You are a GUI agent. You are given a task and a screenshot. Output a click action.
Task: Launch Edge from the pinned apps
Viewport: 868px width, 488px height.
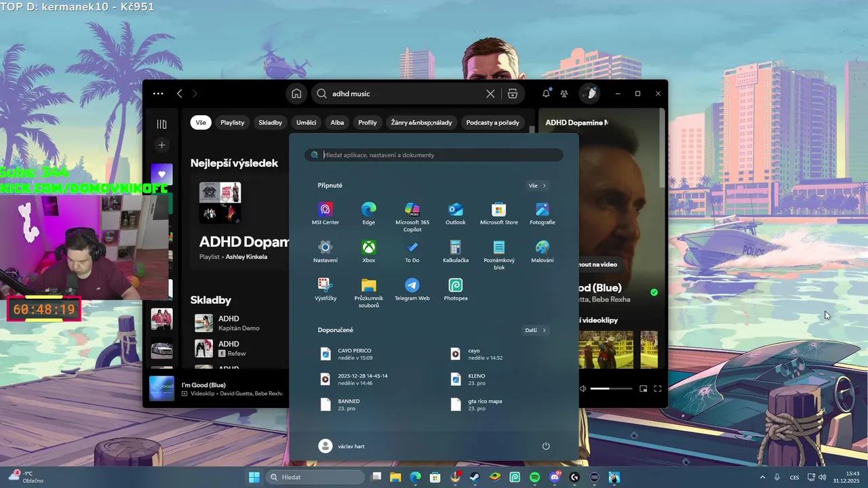coord(369,213)
